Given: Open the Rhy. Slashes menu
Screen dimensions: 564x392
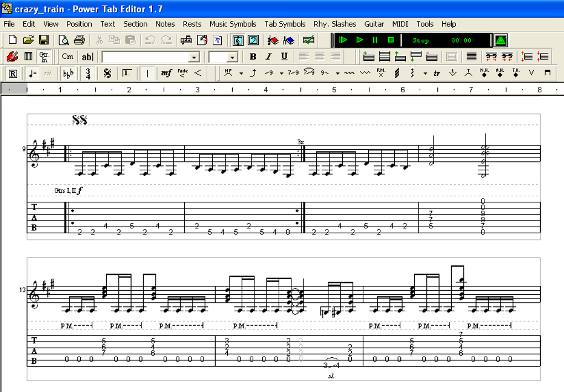Looking at the screenshot, I should pyautogui.click(x=335, y=24).
